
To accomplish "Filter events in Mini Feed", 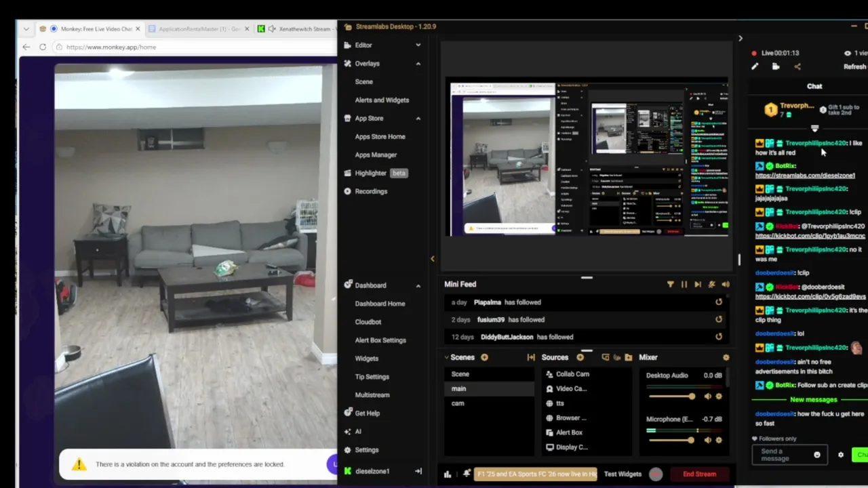I will (x=670, y=285).
